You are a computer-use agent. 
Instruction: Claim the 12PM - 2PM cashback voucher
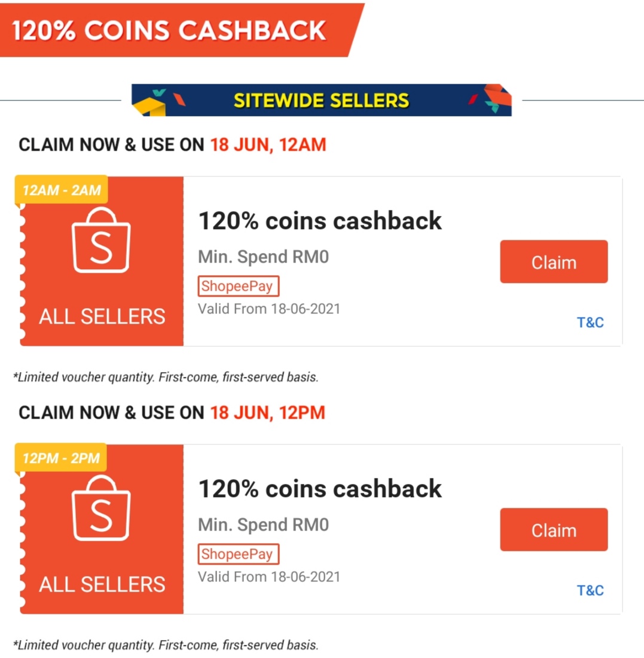[554, 530]
